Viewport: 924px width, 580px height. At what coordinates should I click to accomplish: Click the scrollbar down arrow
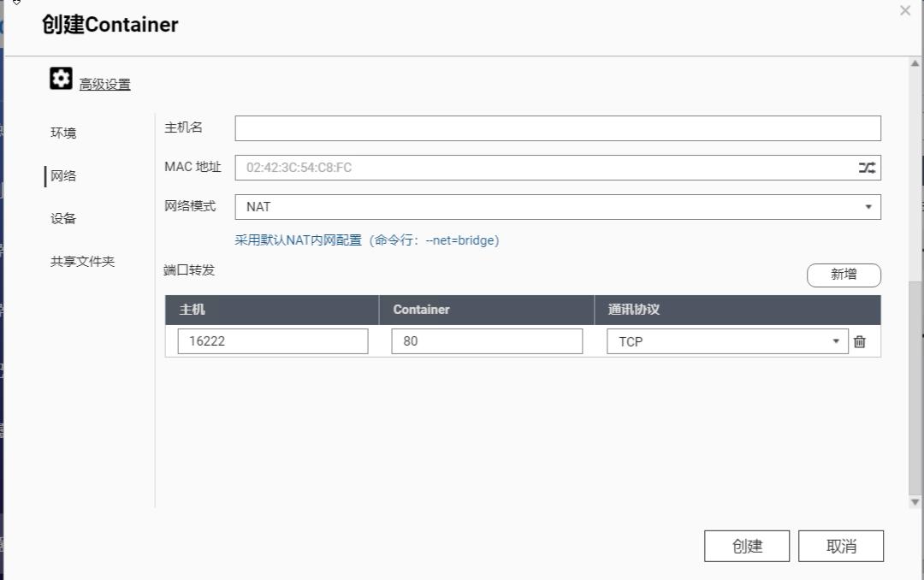click(915, 502)
